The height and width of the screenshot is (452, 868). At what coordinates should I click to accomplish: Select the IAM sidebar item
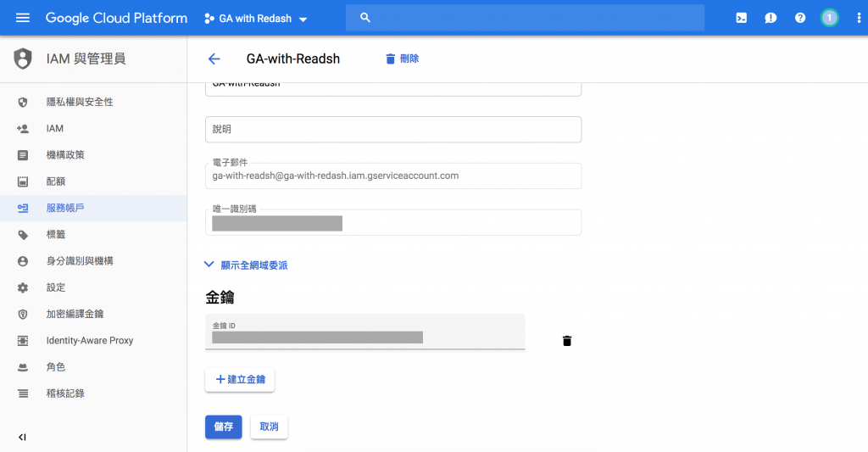93,129
